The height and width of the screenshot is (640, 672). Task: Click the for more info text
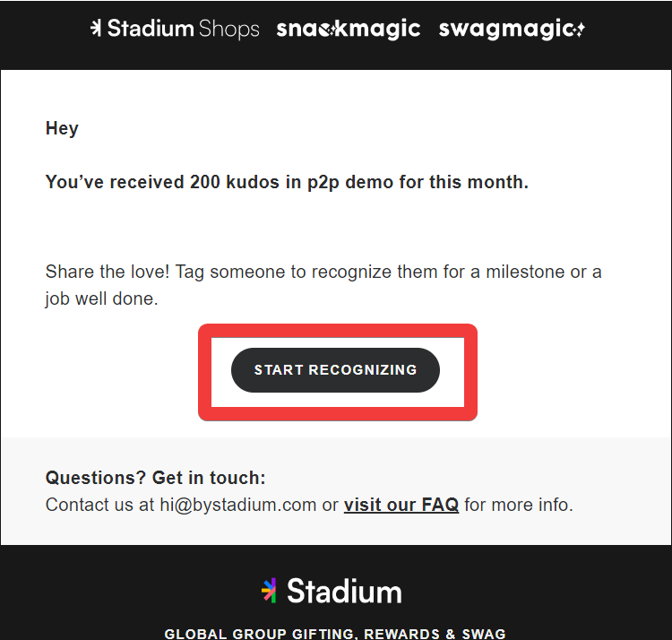click(x=519, y=505)
